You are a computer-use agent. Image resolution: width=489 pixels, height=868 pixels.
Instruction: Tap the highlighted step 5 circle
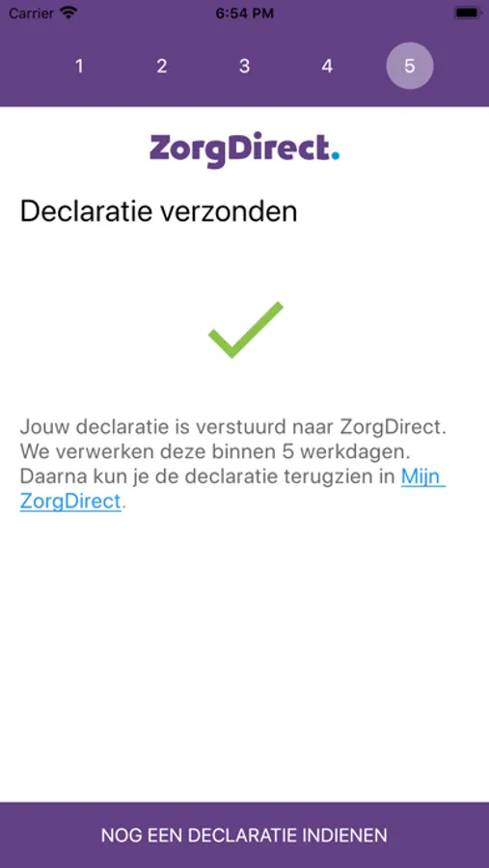(410, 66)
